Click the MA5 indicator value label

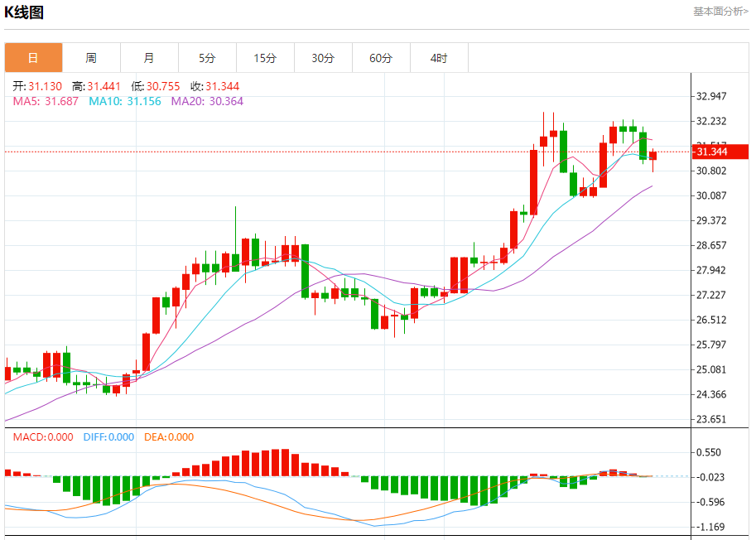46,101
